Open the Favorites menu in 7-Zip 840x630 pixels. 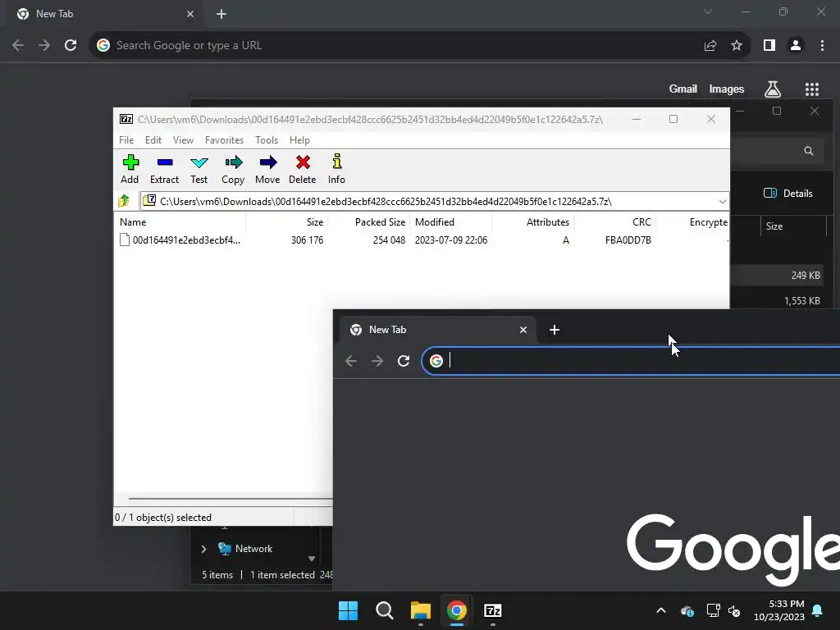point(225,139)
